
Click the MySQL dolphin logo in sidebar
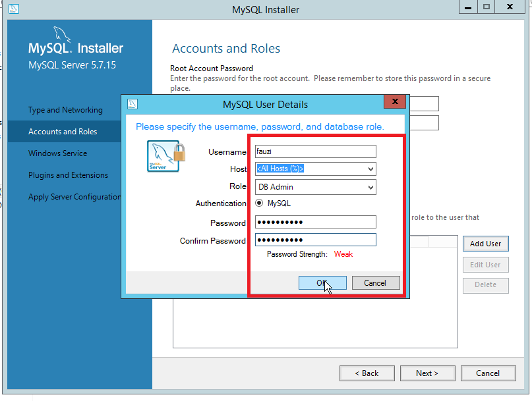click(x=62, y=35)
